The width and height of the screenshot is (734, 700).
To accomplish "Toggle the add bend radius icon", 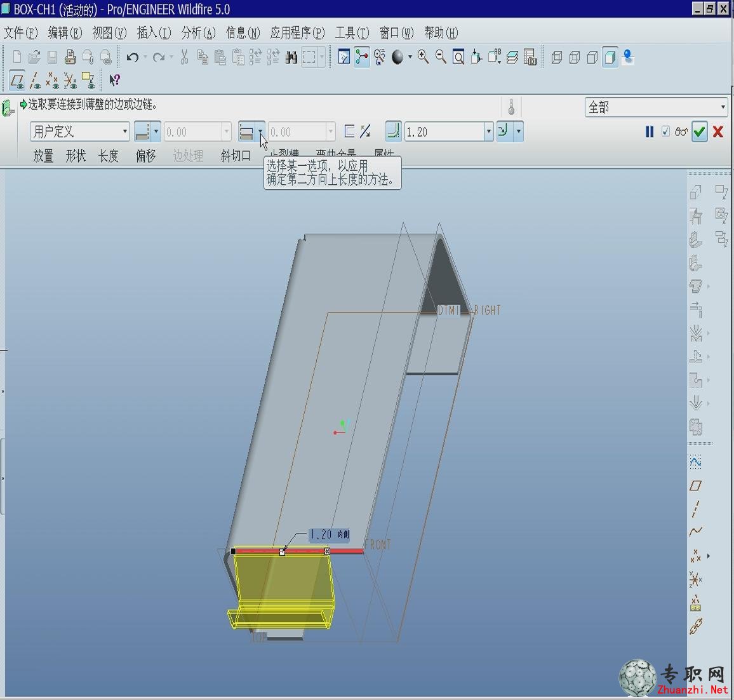I will click(393, 131).
